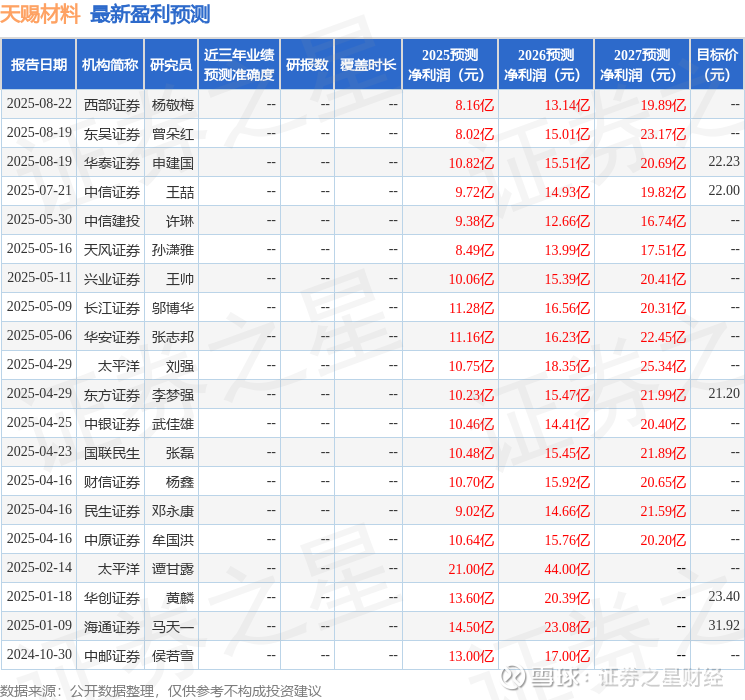Click the 目标价 column header
This screenshot has width=745, height=700.
click(x=717, y=65)
